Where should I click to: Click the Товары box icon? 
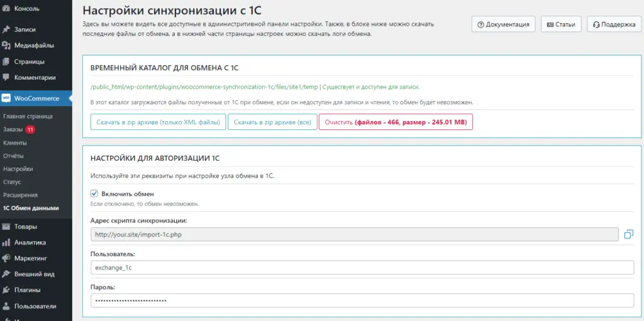pos(6,227)
